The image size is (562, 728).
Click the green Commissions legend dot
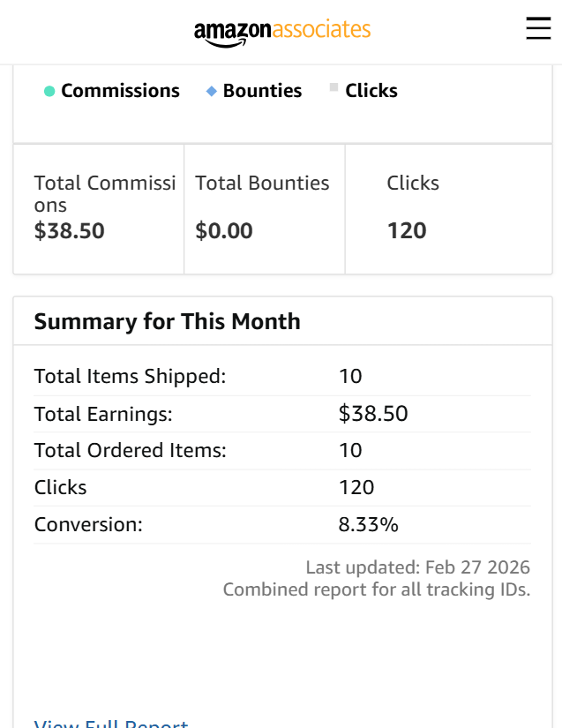[49, 91]
